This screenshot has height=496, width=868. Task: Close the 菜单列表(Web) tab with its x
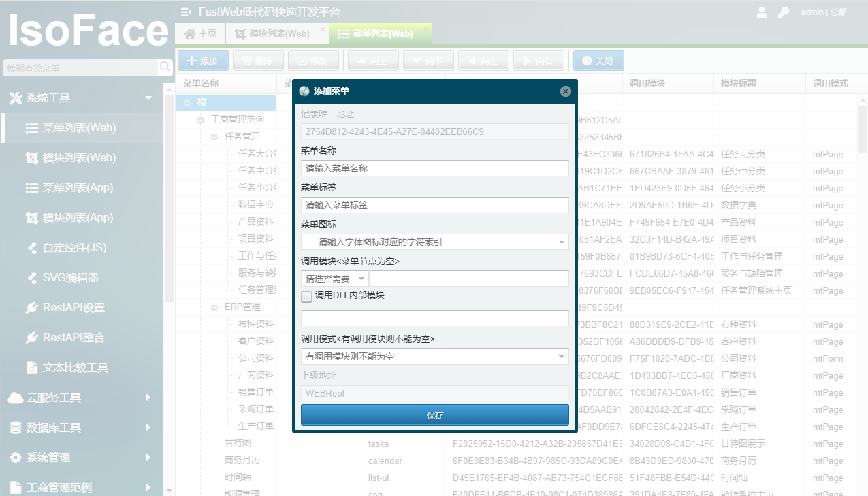coord(426,29)
